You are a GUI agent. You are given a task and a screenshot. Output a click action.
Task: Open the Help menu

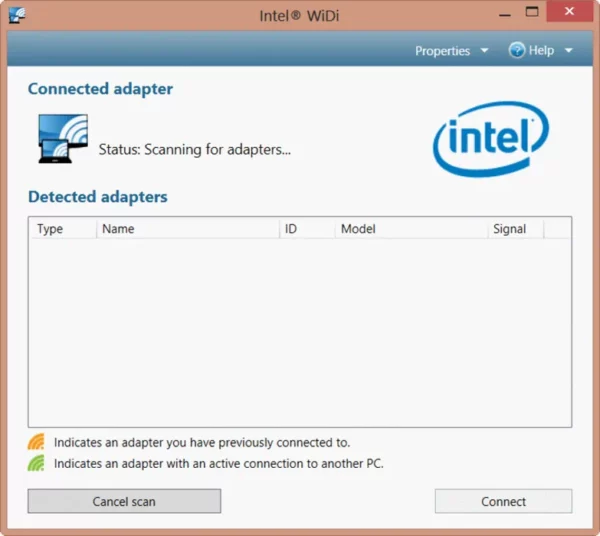[541, 50]
